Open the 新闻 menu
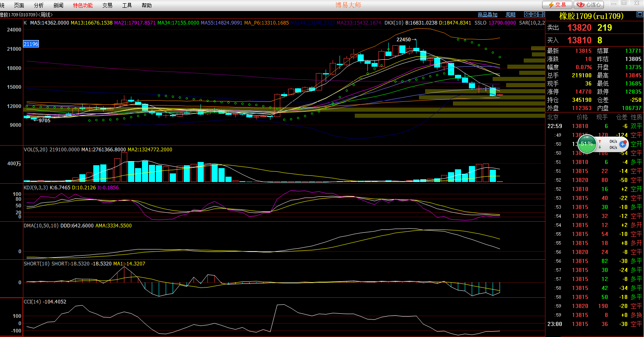The height and width of the screenshot is (337, 644). point(58,5)
